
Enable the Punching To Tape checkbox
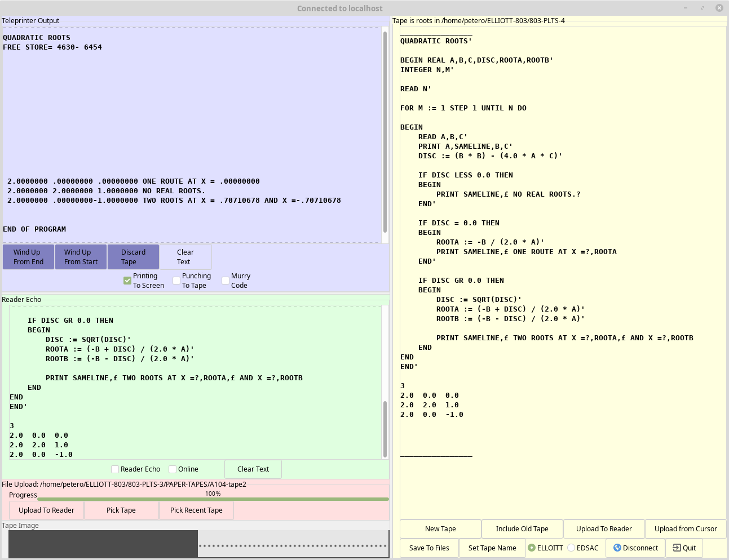pyautogui.click(x=176, y=281)
